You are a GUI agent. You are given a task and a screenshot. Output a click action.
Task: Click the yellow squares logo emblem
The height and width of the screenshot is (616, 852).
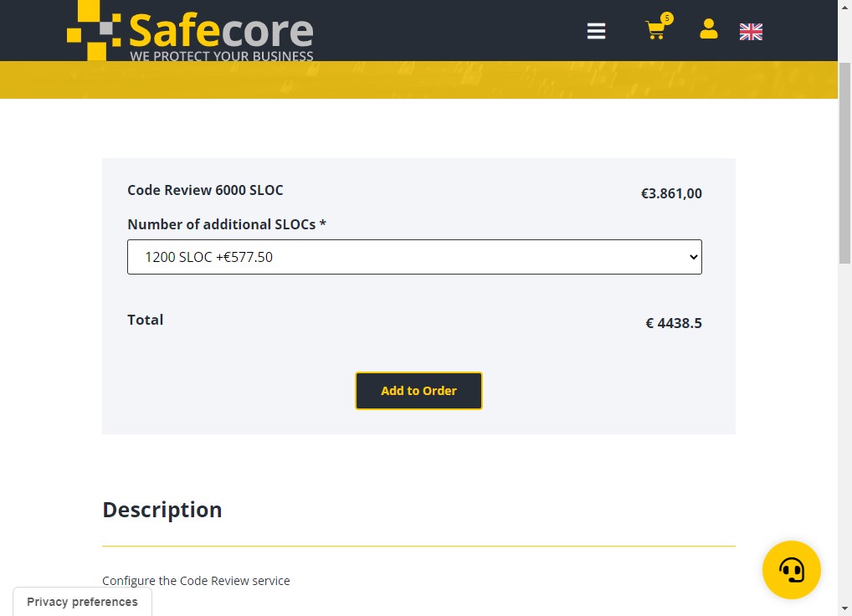tap(94, 30)
